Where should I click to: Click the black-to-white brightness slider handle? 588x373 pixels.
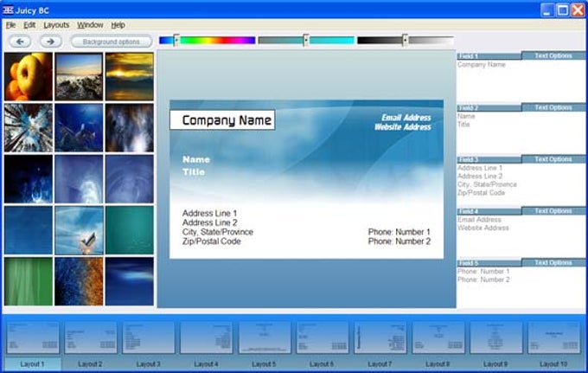click(x=405, y=40)
